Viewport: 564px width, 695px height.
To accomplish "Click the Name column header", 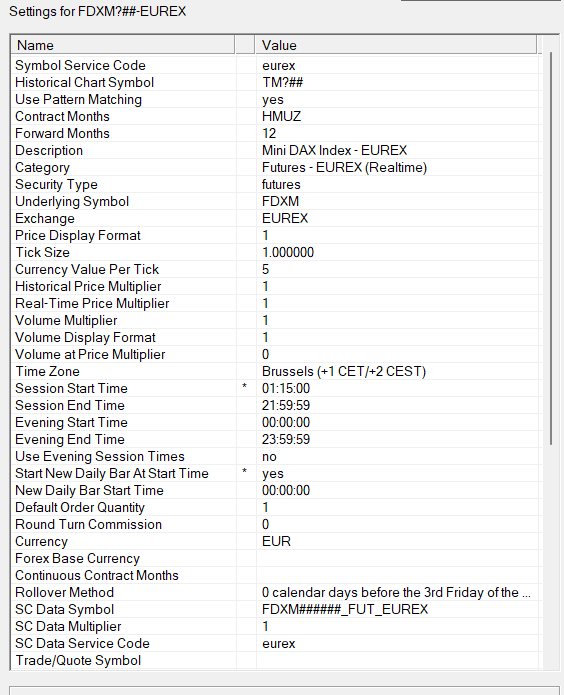I will 123,45.
